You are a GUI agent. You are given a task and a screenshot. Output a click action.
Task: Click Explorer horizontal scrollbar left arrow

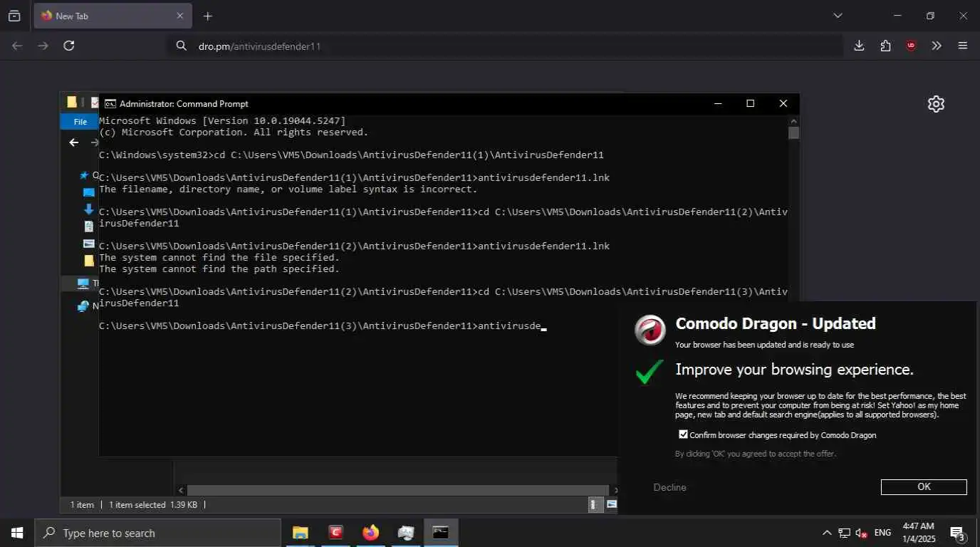coord(181,490)
